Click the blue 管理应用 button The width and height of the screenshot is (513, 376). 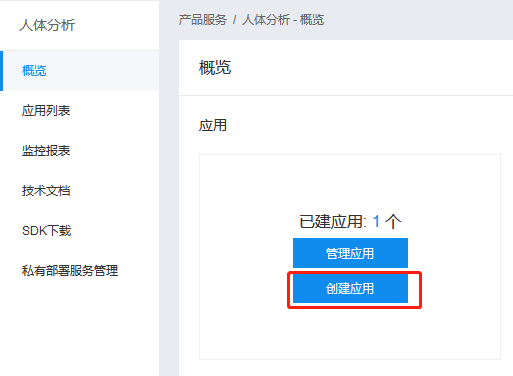(350, 253)
